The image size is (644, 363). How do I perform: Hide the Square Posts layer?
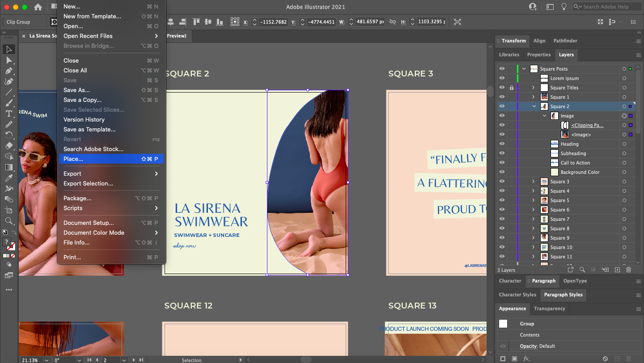[x=502, y=69]
